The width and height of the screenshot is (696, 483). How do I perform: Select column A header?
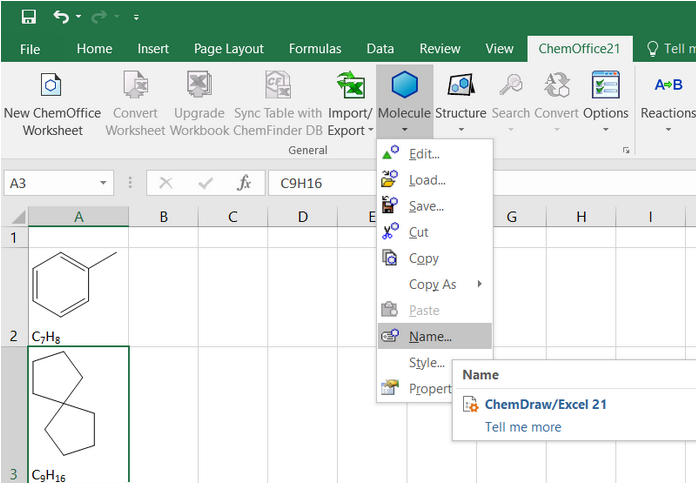(79, 217)
